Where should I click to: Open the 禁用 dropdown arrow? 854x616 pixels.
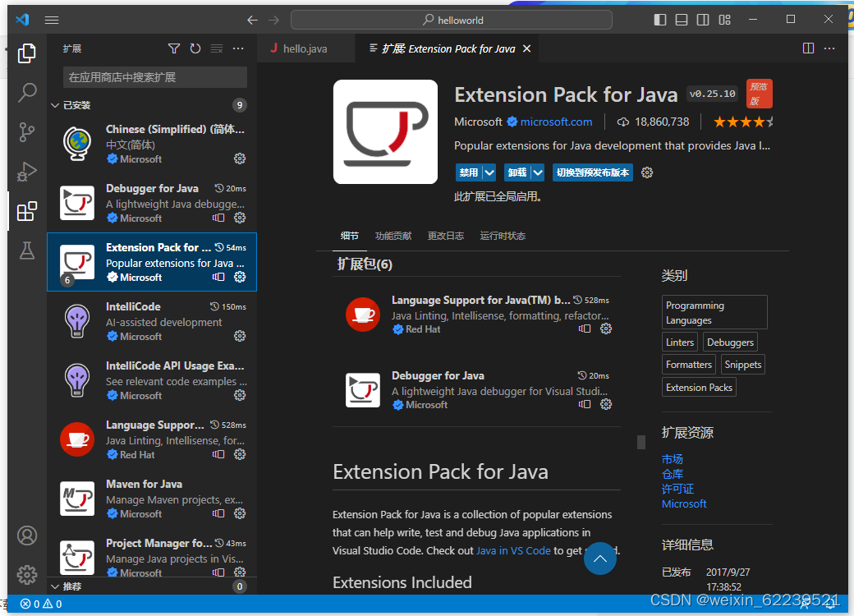[489, 172]
